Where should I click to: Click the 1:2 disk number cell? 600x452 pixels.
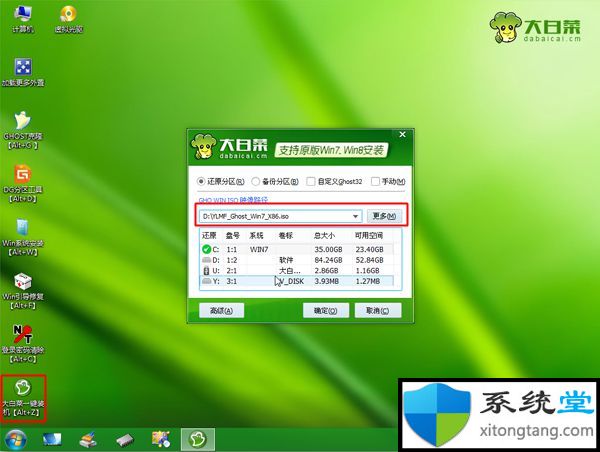[x=232, y=260]
